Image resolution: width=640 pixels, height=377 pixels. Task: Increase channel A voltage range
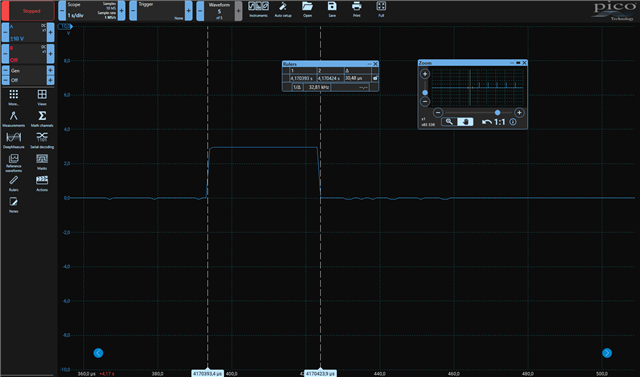point(51,32)
